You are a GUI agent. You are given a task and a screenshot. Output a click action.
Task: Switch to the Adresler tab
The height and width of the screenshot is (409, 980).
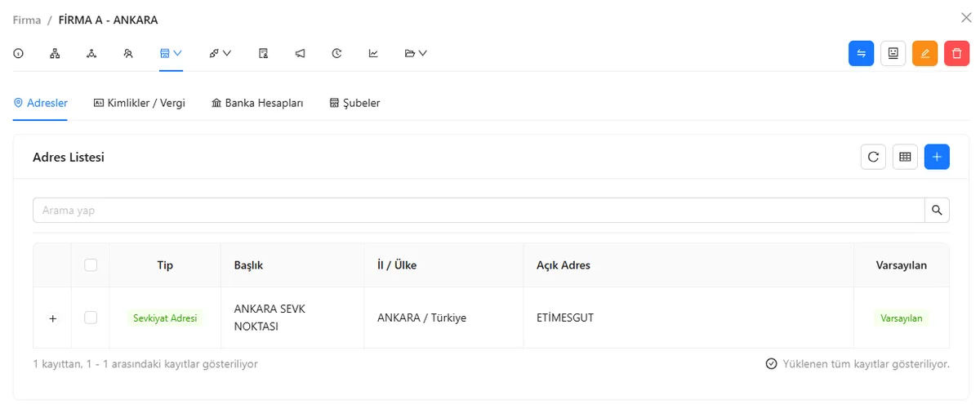pos(40,103)
